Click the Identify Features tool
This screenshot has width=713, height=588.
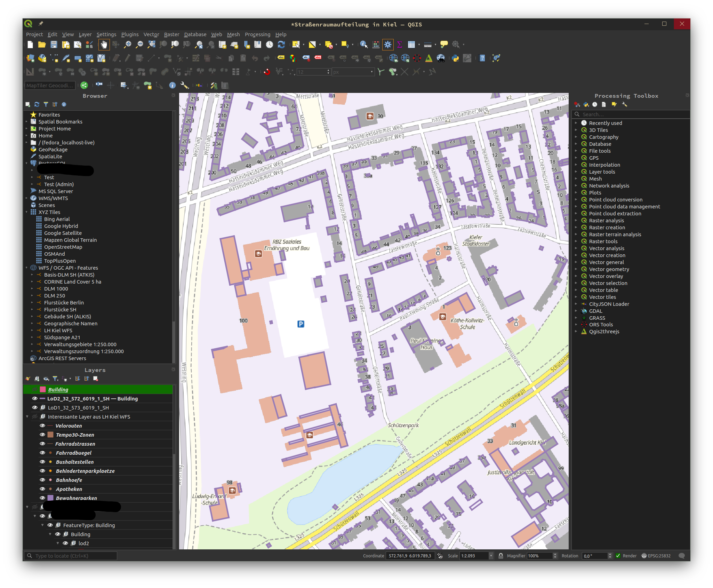(364, 45)
